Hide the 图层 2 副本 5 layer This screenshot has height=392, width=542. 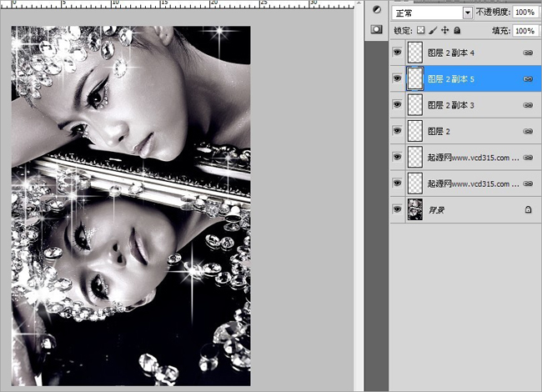pos(397,78)
